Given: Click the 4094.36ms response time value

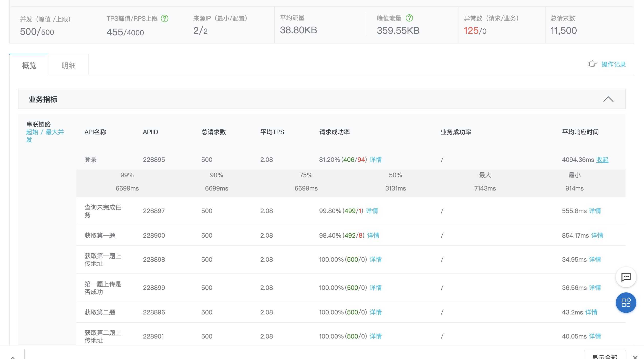Looking at the screenshot, I should click(x=578, y=160).
